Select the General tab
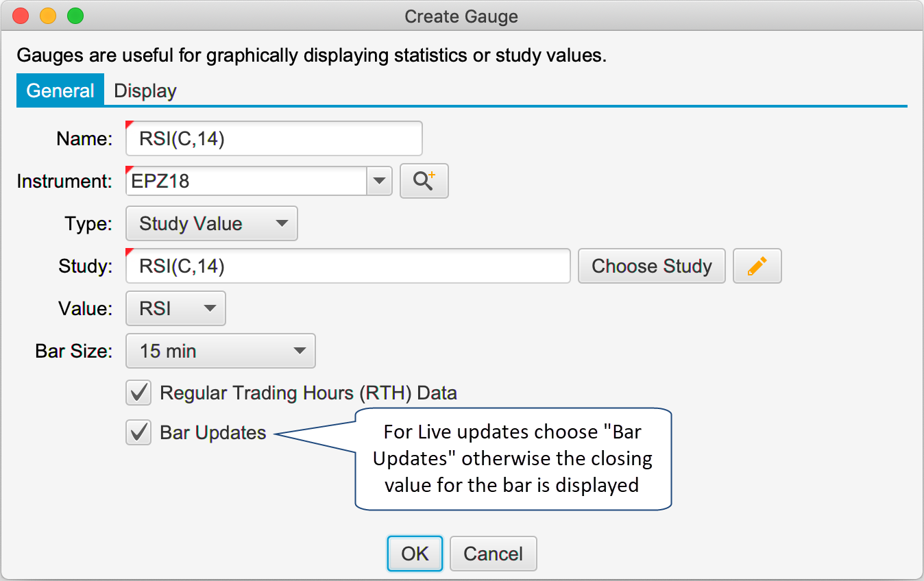 click(x=60, y=90)
